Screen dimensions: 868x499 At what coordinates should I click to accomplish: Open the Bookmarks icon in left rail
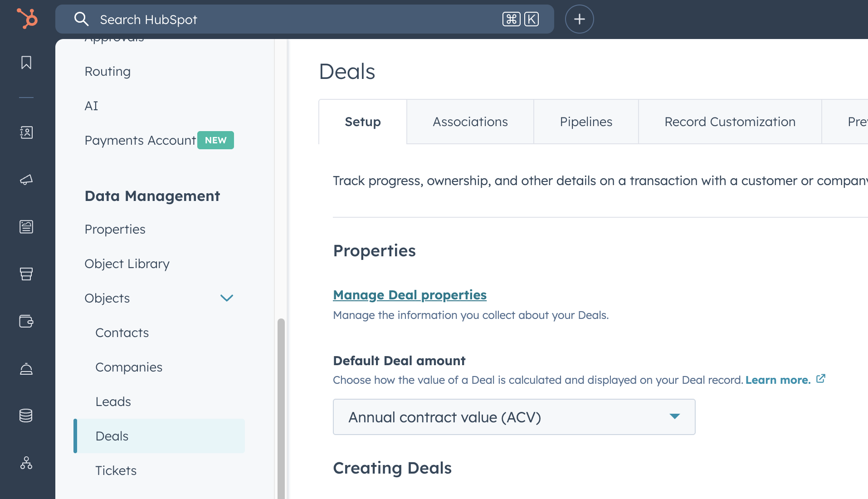click(26, 63)
